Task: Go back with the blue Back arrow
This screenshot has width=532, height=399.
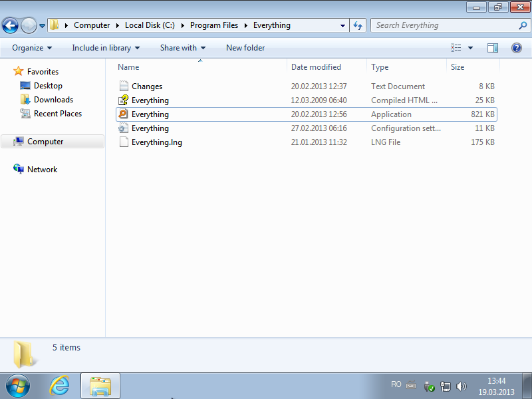Action: (10, 25)
